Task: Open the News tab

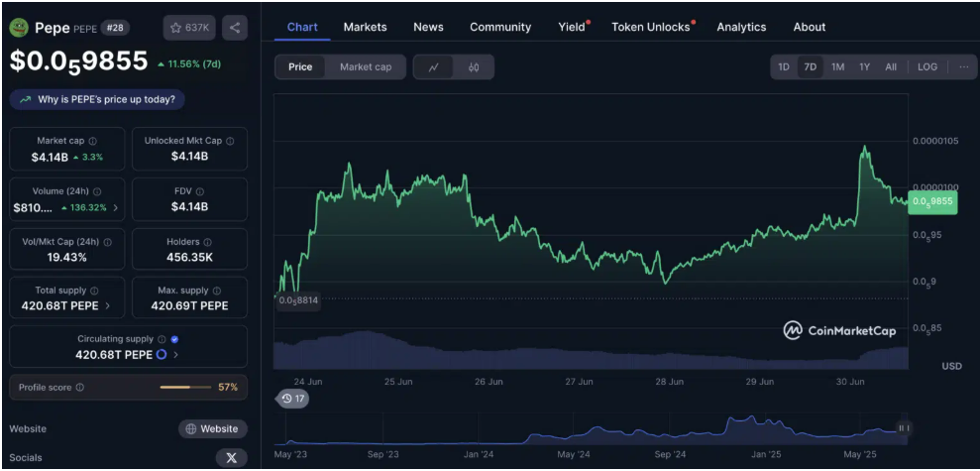Action: [428, 27]
